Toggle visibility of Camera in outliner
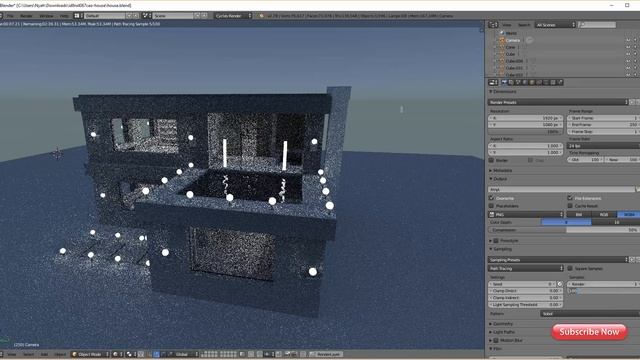Viewport: 640px width, 360px height. pos(628,40)
